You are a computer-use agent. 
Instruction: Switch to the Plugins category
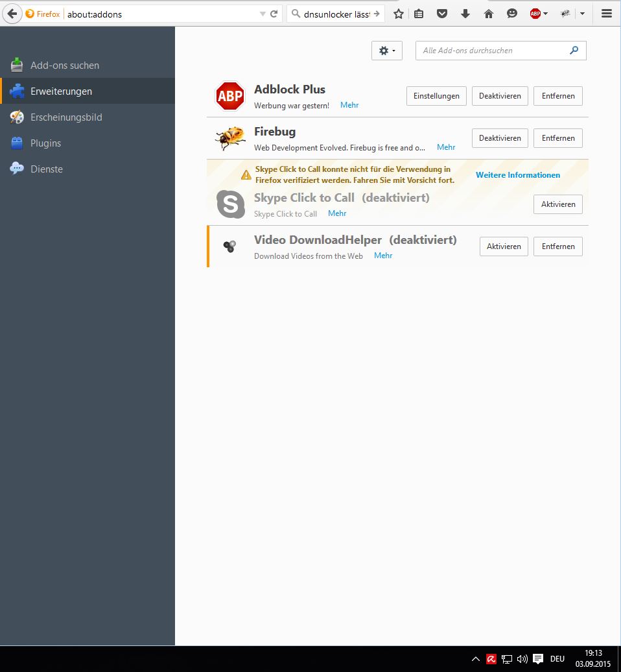coord(88,143)
